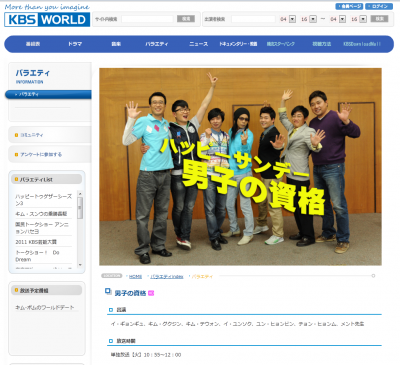Image resolution: width=400 pixels, height=365 pixels.
Task: Open ハッピートゥゲザーシーズン3 in variety list
Action: 43,200
